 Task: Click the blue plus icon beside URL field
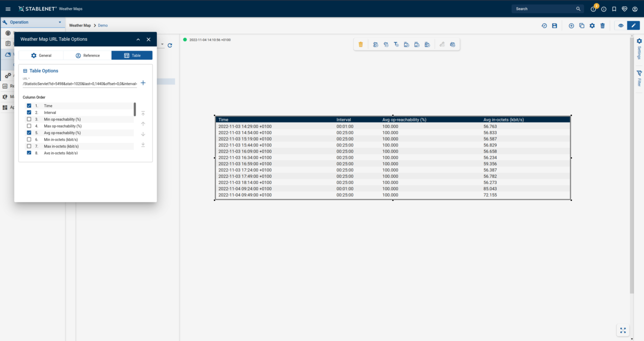point(143,83)
